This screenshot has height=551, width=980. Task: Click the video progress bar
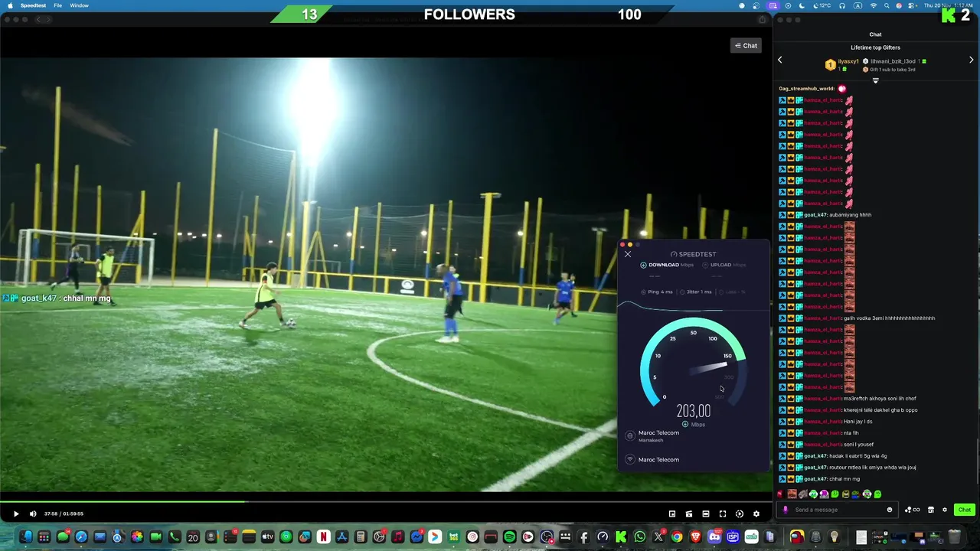coord(386,502)
